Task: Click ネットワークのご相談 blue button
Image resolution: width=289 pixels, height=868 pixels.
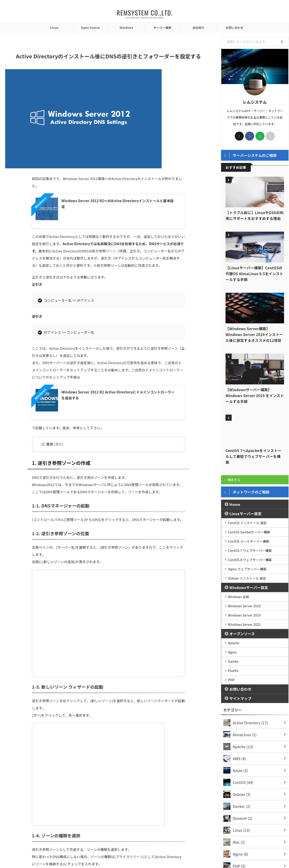Action: (255, 492)
